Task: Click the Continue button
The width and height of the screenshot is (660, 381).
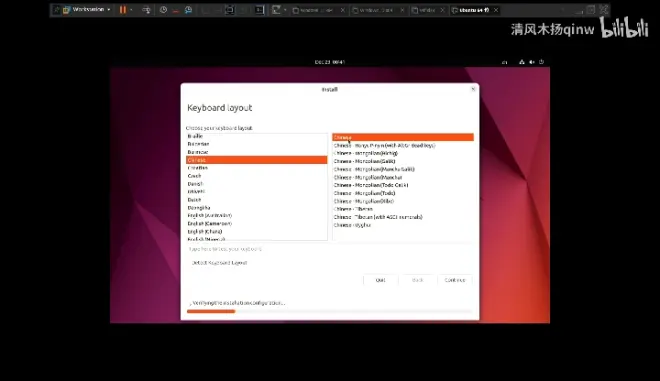Action: [x=455, y=280]
